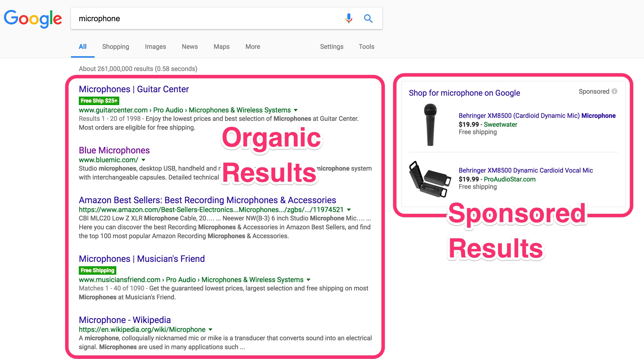Open the Settings menu

point(332,47)
